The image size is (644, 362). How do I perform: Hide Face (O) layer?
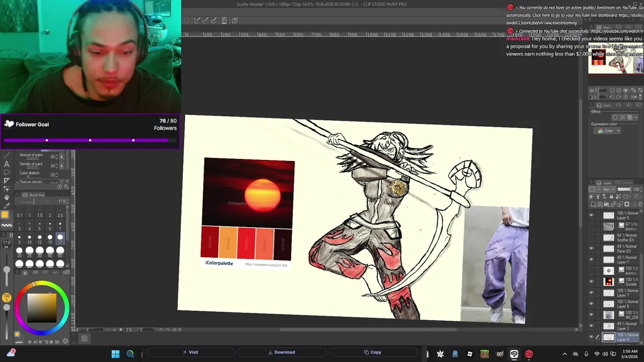coord(591,248)
